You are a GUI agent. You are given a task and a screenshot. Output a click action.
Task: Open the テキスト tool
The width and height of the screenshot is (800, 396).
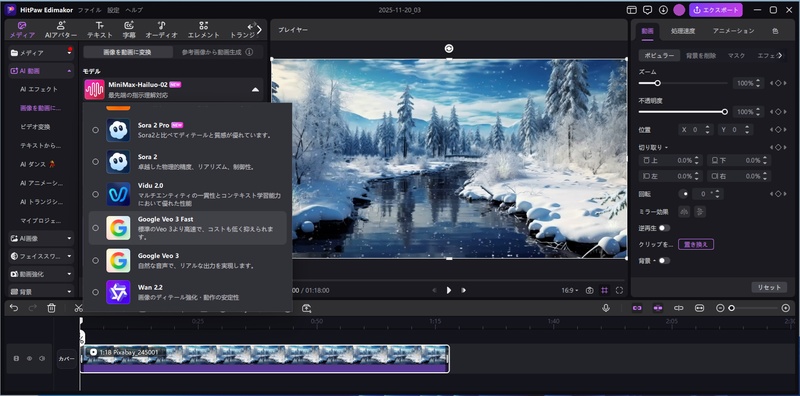click(99, 30)
